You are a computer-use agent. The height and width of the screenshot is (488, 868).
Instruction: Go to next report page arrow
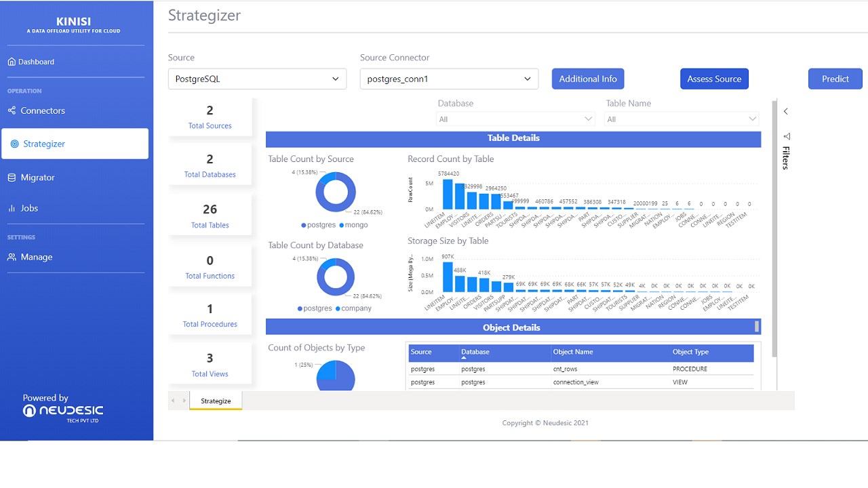pos(184,401)
